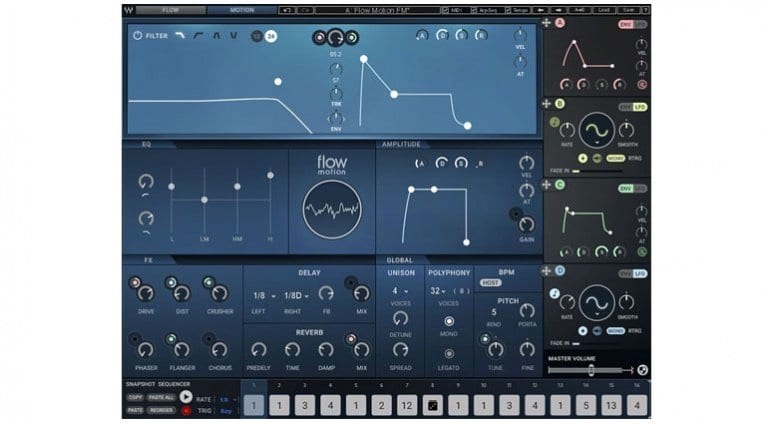Open the sequencer RATE dropdown
The image size is (768, 424).
(227, 400)
